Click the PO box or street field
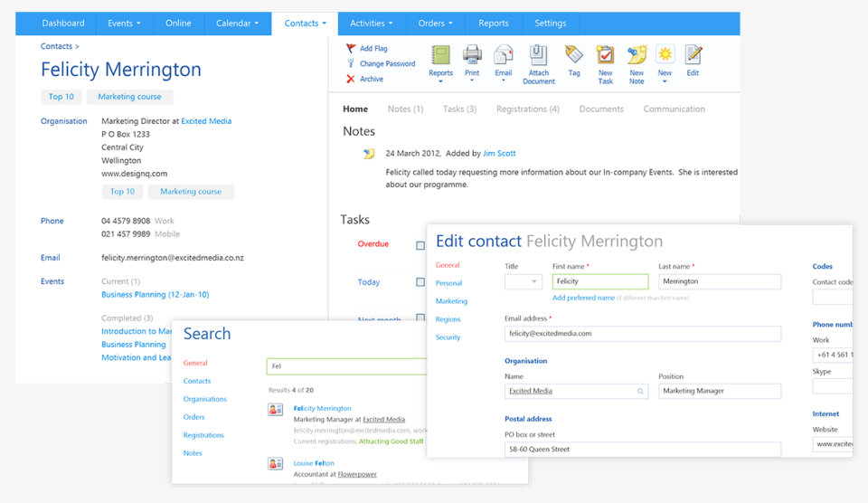 coord(643,450)
